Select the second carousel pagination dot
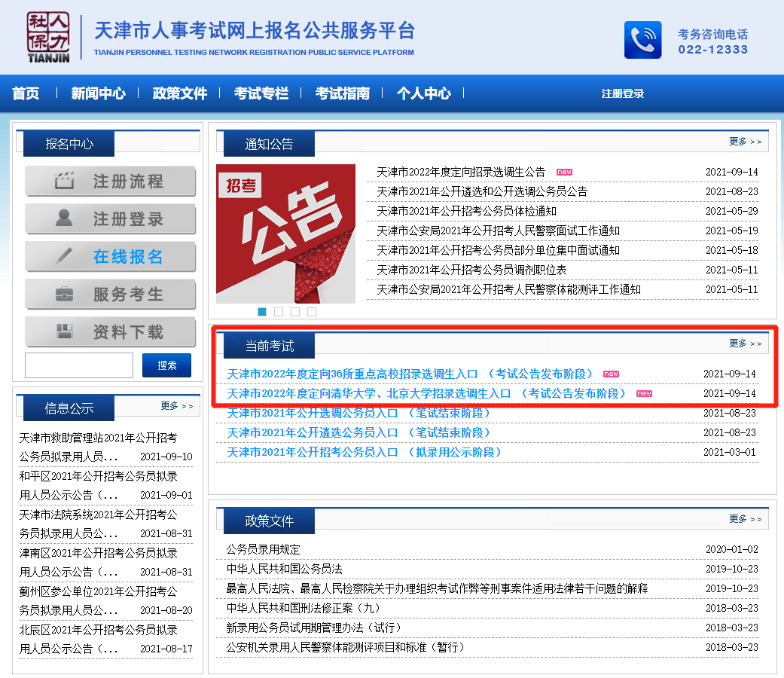Image resolution: width=784 pixels, height=678 pixels. pyautogui.click(x=279, y=311)
